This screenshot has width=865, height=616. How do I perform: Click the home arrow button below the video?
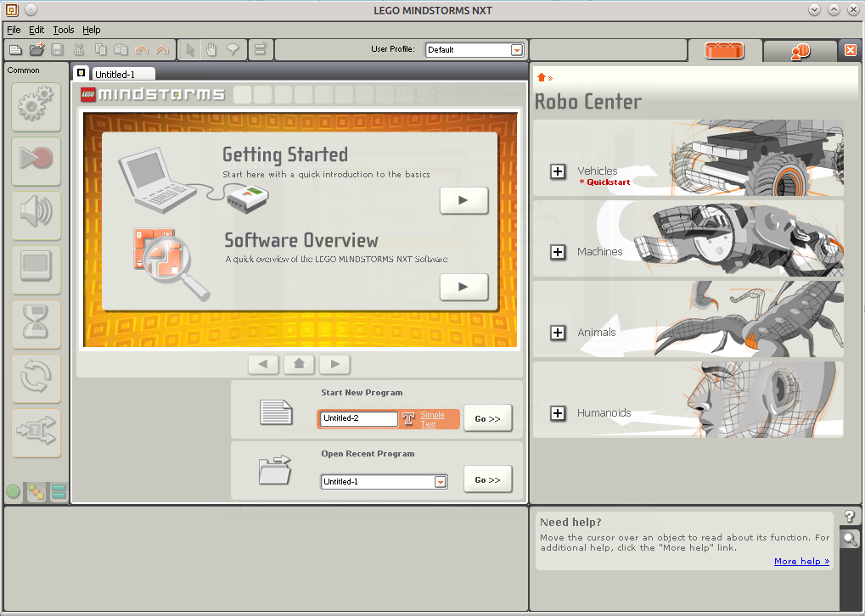[x=299, y=364]
